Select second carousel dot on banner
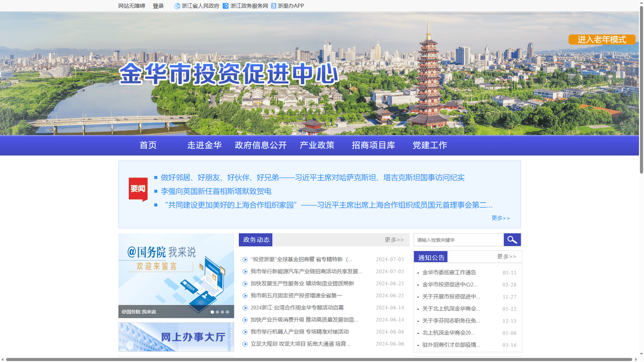Image resolution: width=644 pixels, height=362 pixels. pyautogui.click(x=217, y=312)
